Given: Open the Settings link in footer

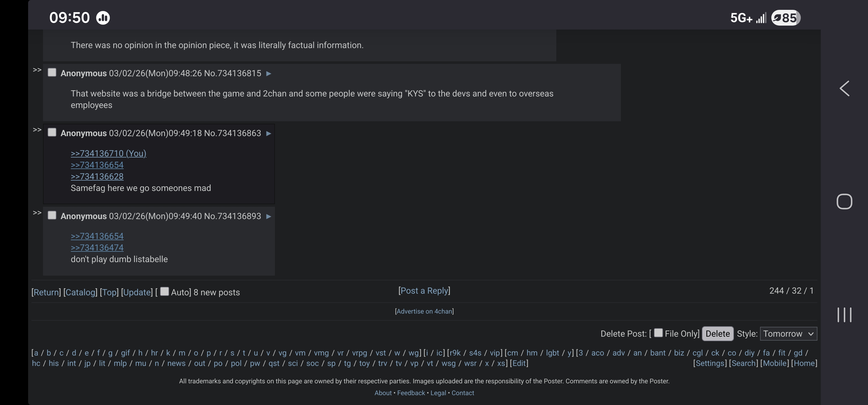Looking at the screenshot, I should click(x=710, y=363).
